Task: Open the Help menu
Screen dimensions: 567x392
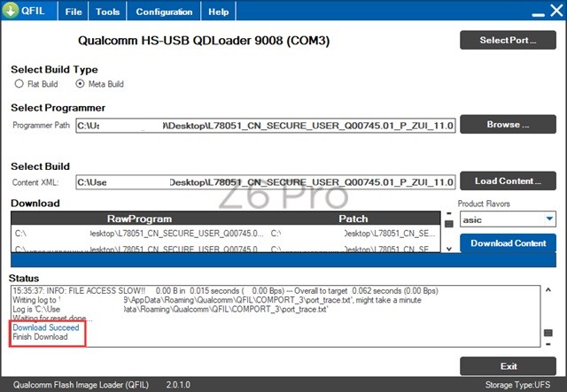Action: [x=219, y=12]
